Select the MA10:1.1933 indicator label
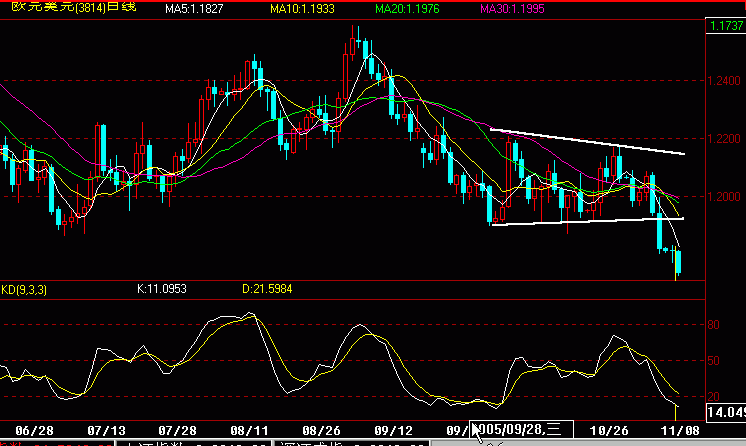 (302, 9)
